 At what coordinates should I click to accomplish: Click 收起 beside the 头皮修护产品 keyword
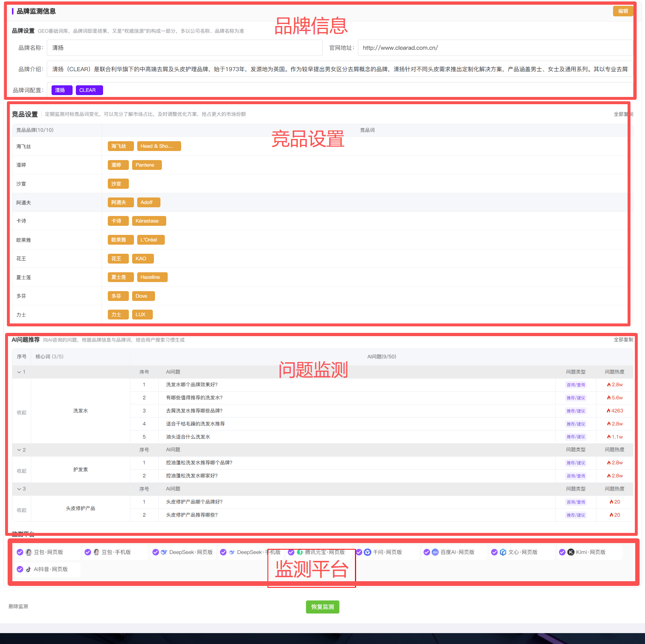22,510
